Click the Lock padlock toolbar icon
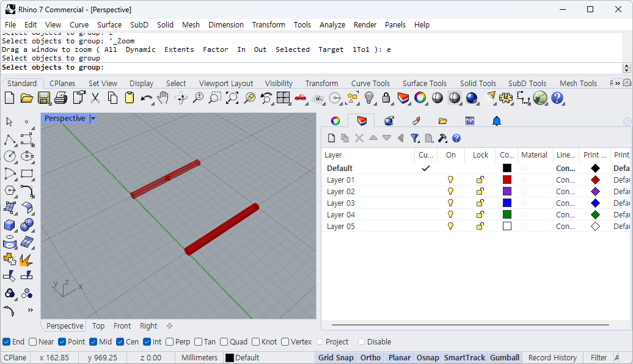633x364 pixels. (386, 98)
